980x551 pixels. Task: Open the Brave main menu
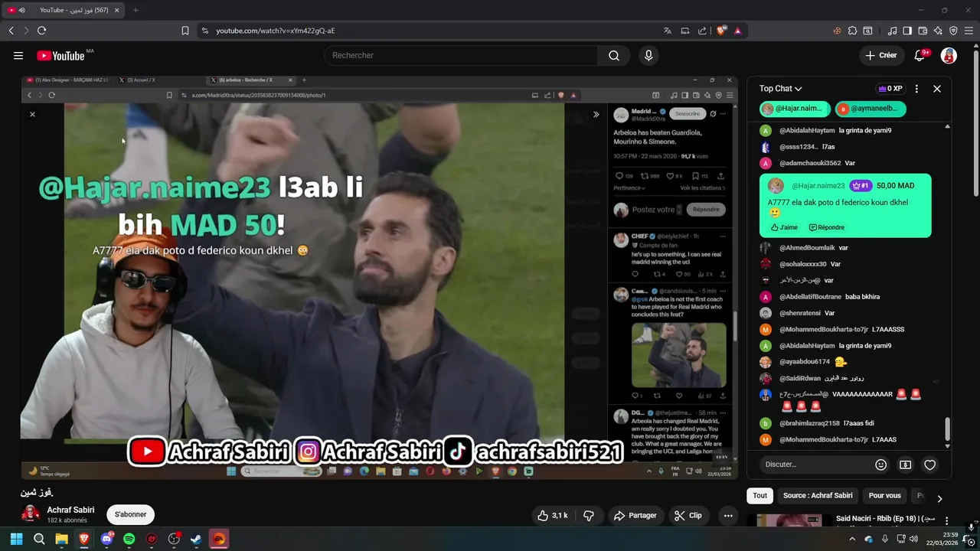click(969, 31)
